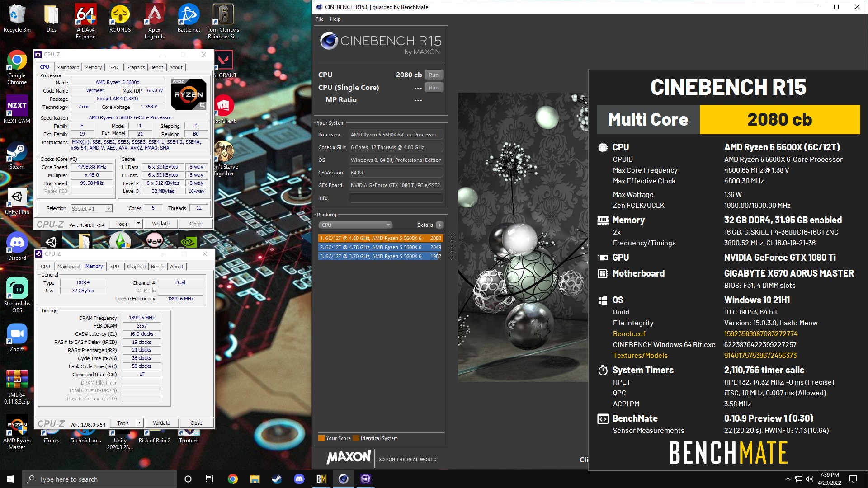Screen dimensions: 868x488
Task: Click Close button in upper CPU-Z window
Action: pyautogui.click(x=195, y=224)
